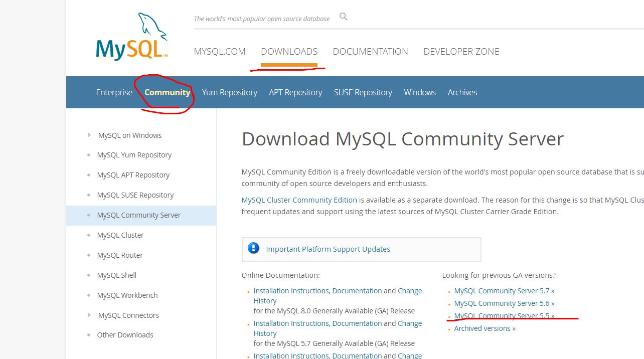Switch to the Windows tab
Viewport: 644px width, 359px height.
420,92
